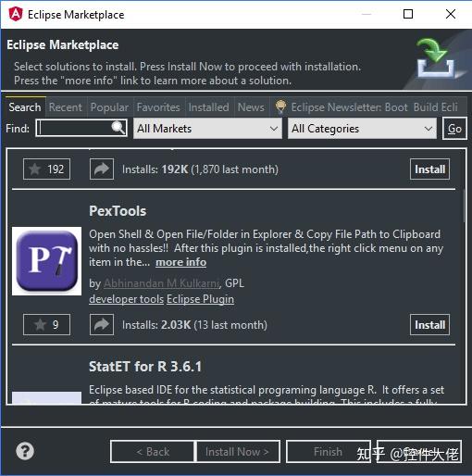This screenshot has height=476, width=472.
Task: Switch to the Recent tab
Action: [66, 107]
